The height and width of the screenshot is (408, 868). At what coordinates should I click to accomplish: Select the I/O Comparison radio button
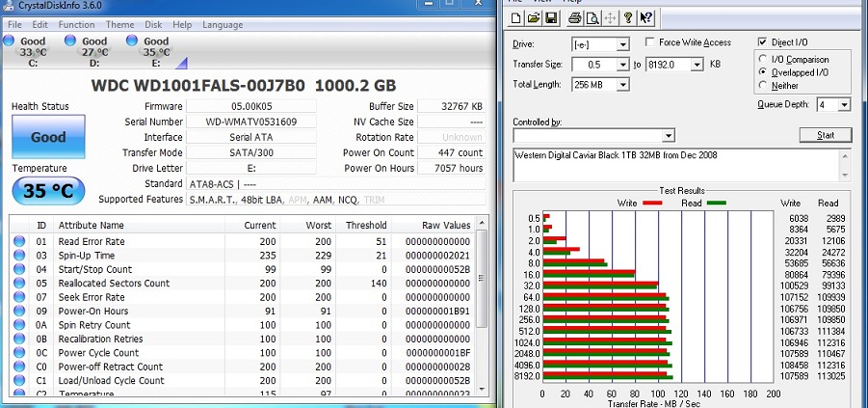(764, 60)
